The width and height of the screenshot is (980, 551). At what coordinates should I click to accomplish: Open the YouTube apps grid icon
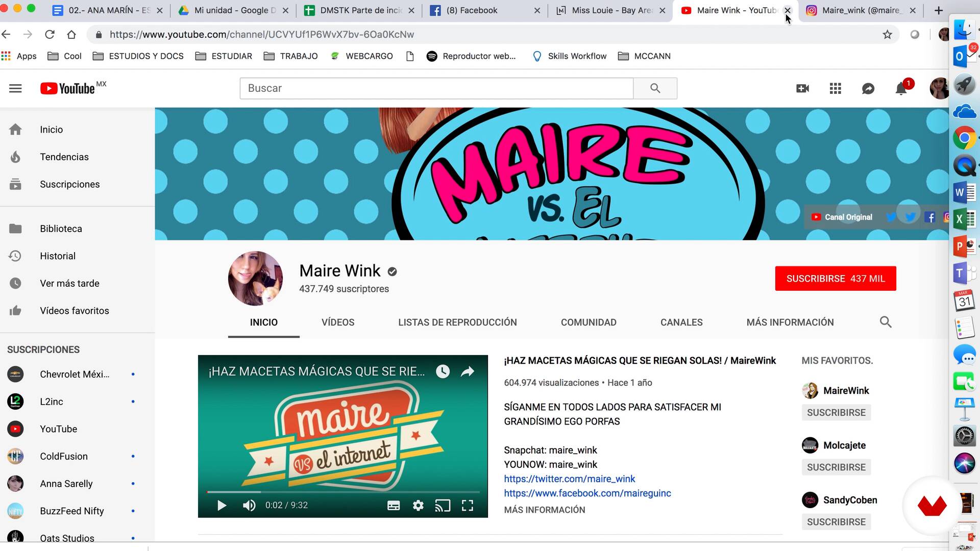836,89
